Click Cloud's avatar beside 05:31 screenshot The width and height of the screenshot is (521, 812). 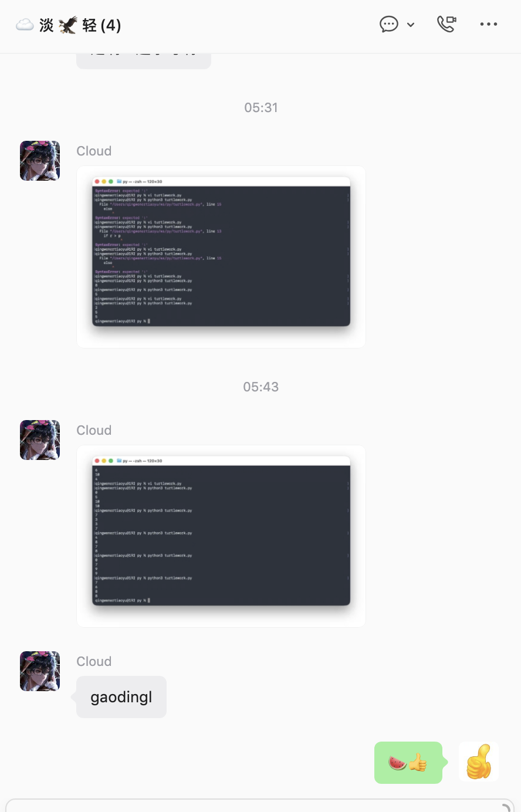pyautogui.click(x=40, y=161)
